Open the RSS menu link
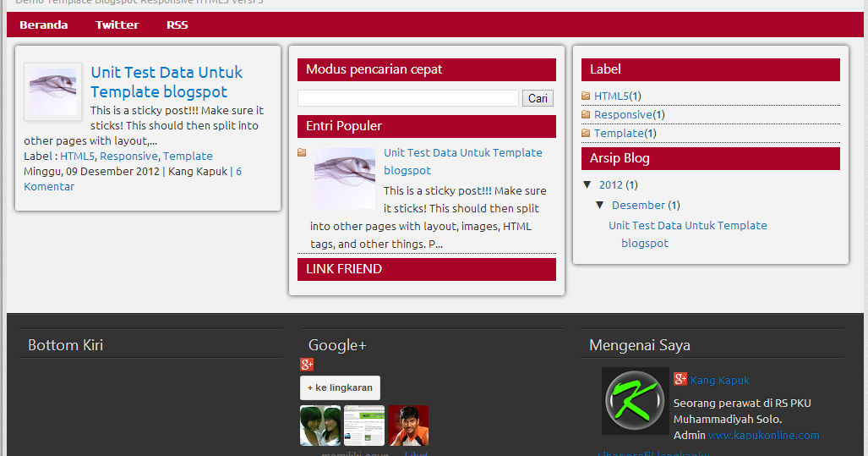The image size is (868, 456). point(177,25)
